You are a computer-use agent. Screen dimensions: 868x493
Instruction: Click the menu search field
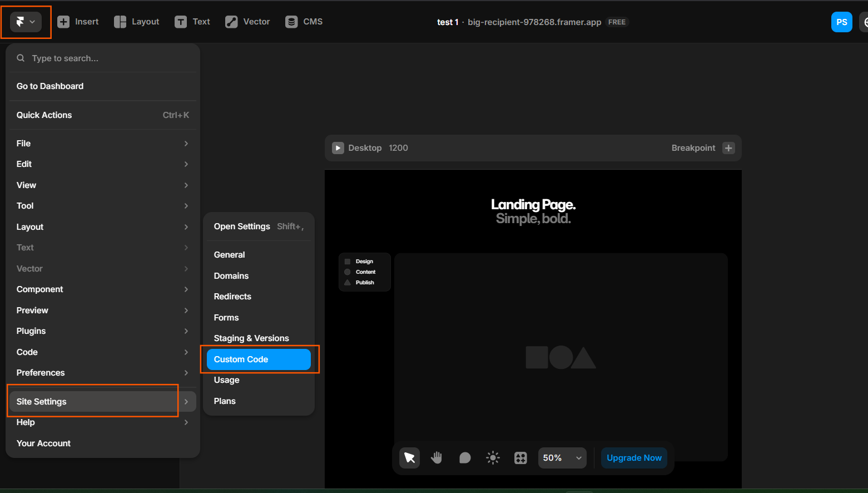tap(106, 58)
